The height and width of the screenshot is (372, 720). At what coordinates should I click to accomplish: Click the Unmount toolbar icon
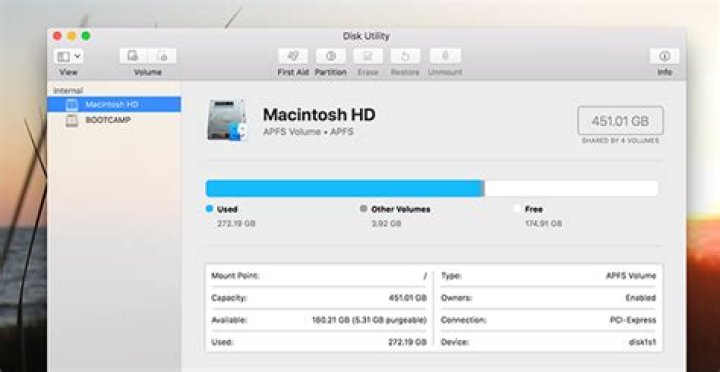point(445,56)
